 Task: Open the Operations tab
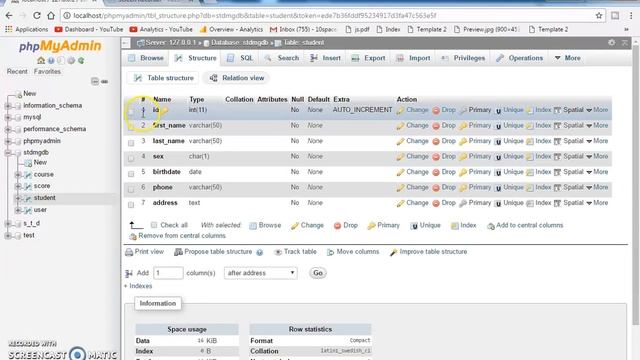pyautogui.click(x=520, y=58)
